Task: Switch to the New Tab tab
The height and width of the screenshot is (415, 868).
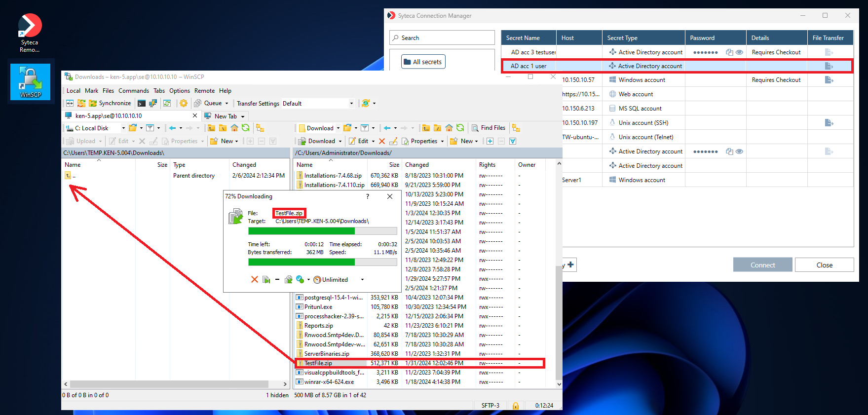Action: point(226,116)
